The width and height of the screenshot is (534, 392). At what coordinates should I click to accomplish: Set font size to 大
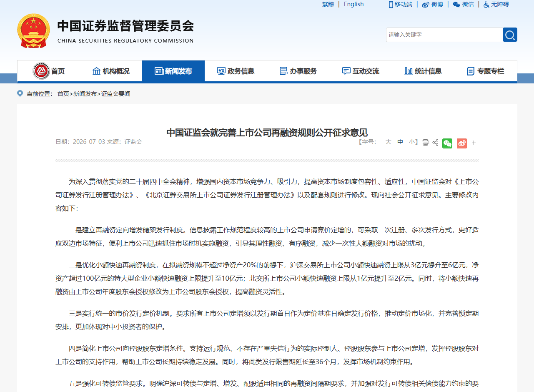click(x=388, y=142)
